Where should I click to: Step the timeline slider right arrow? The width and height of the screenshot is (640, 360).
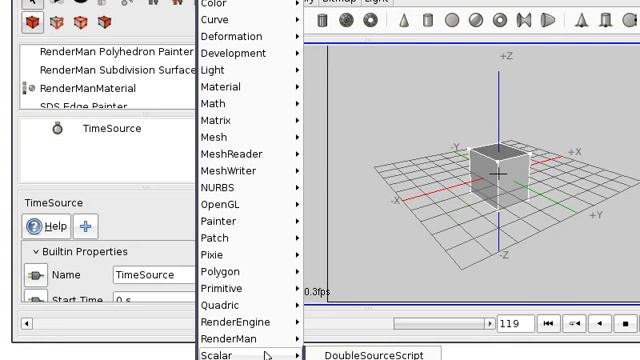click(490, 324)
